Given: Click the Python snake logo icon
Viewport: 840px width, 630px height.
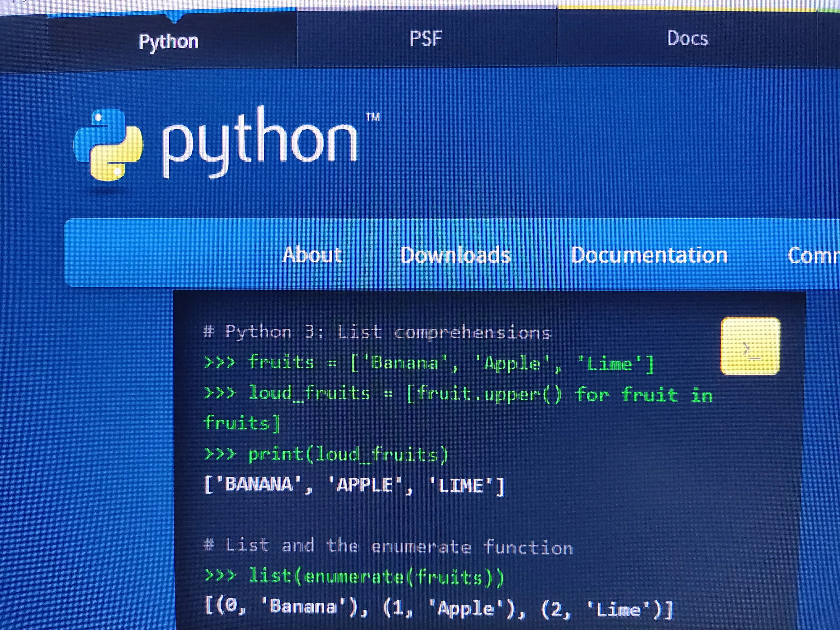Looking at the screenshot, I should coord(108,145).
